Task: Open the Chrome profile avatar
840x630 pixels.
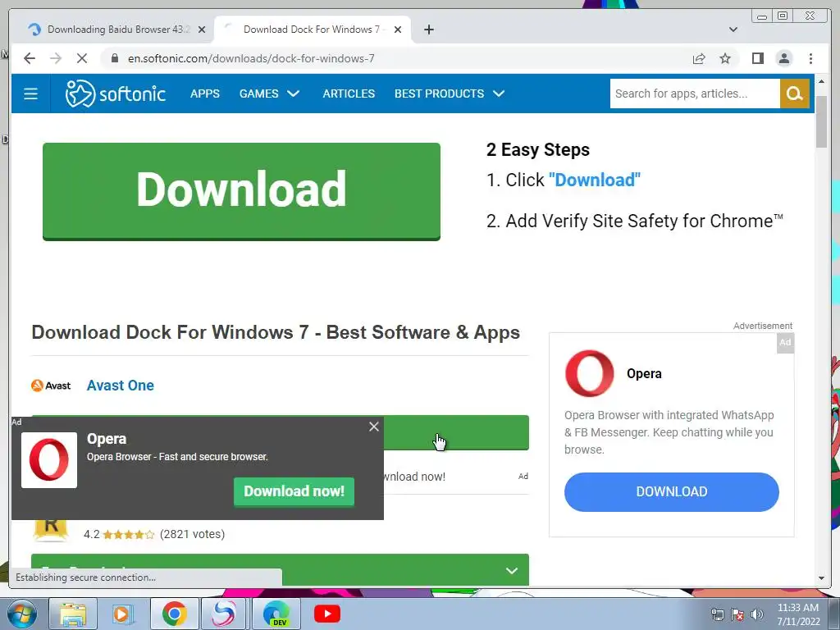Action: tap(783, 58)
